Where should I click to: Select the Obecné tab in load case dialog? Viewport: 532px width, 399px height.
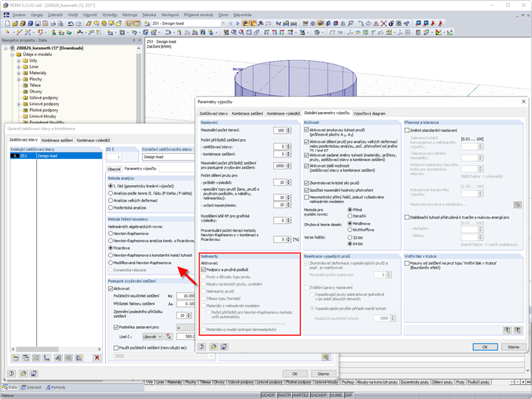click(x=114, y=169)
